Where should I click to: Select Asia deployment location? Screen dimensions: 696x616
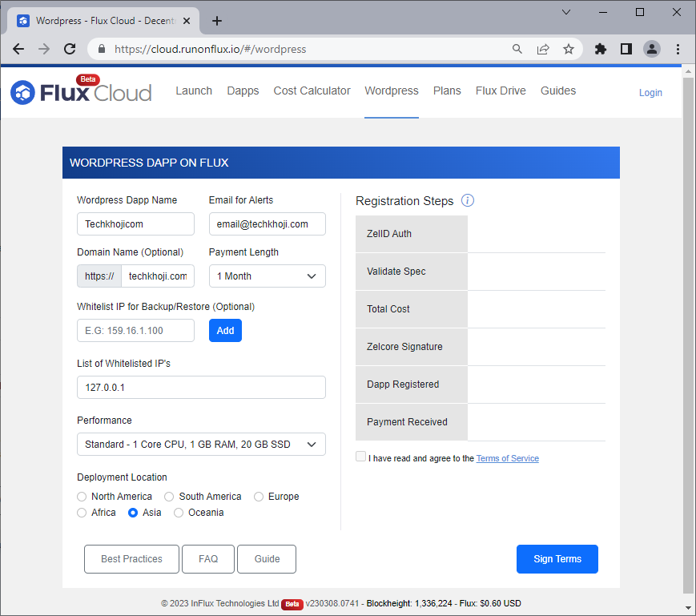pos(133,513)
